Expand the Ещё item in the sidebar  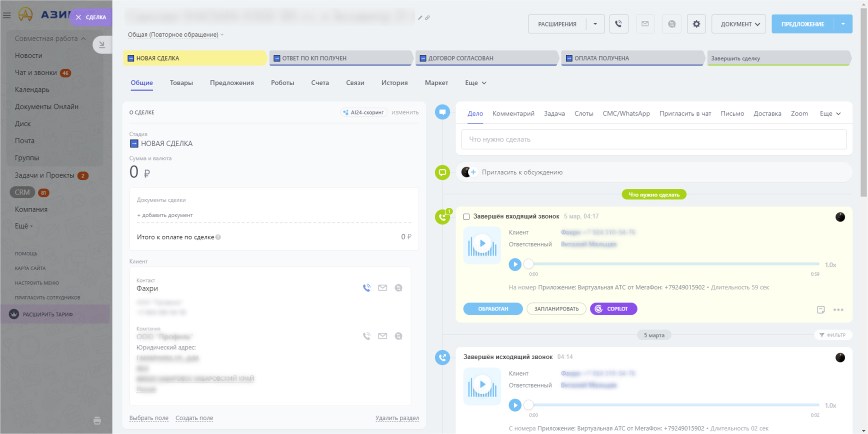pyautogui.click(x=24, y=226)
